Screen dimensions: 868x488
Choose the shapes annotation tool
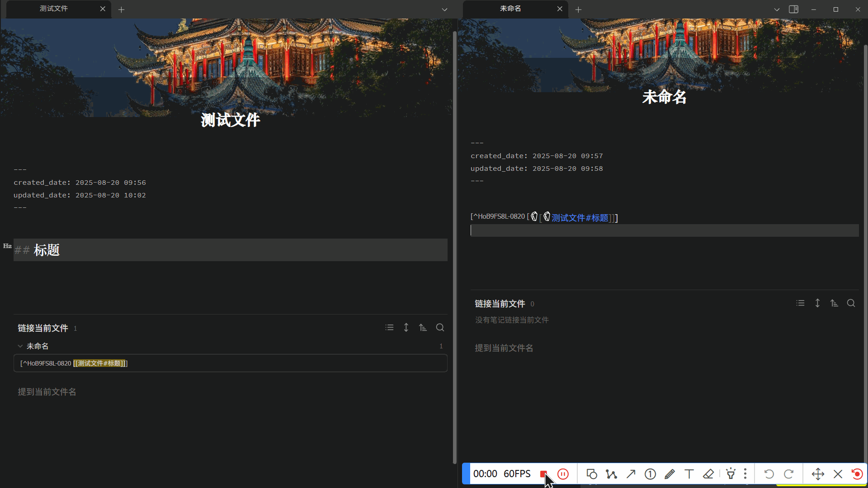pyautogui.click(x=592, y=474)
